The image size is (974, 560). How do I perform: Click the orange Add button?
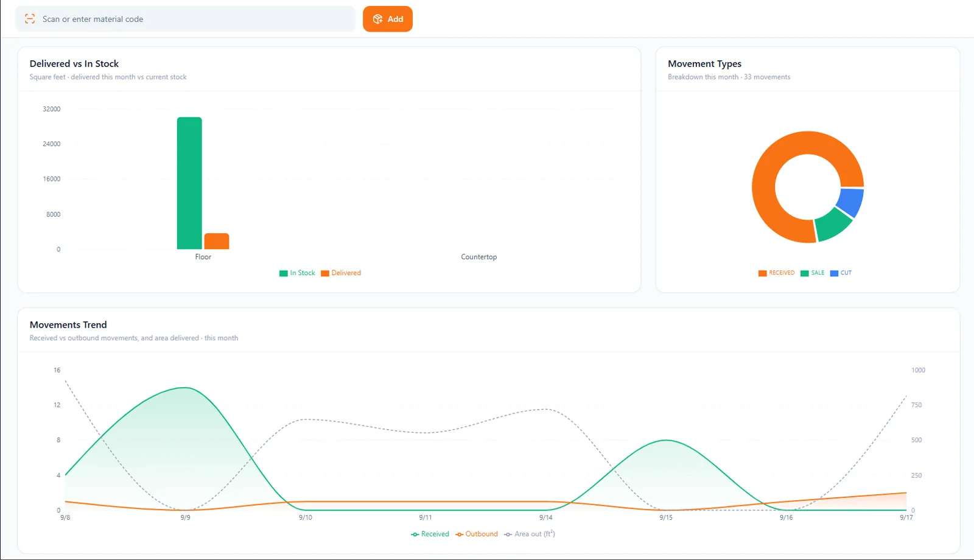[388, 19]
